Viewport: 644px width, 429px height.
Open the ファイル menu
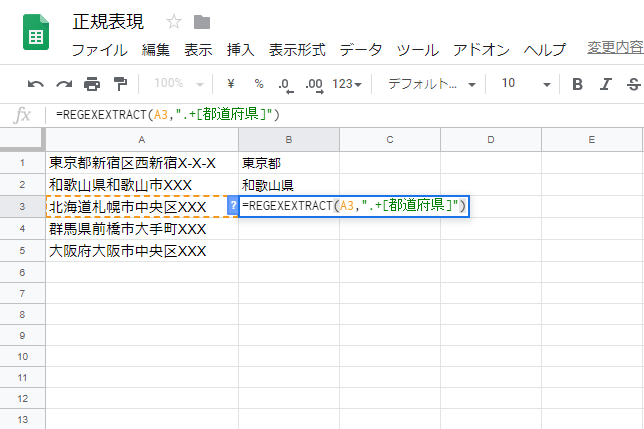pos(99,50)
